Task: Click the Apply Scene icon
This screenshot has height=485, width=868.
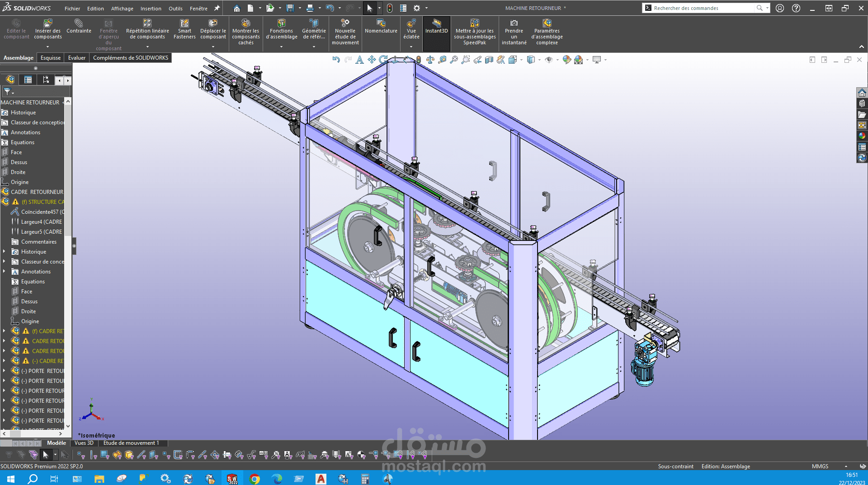Action: [579, 60]
